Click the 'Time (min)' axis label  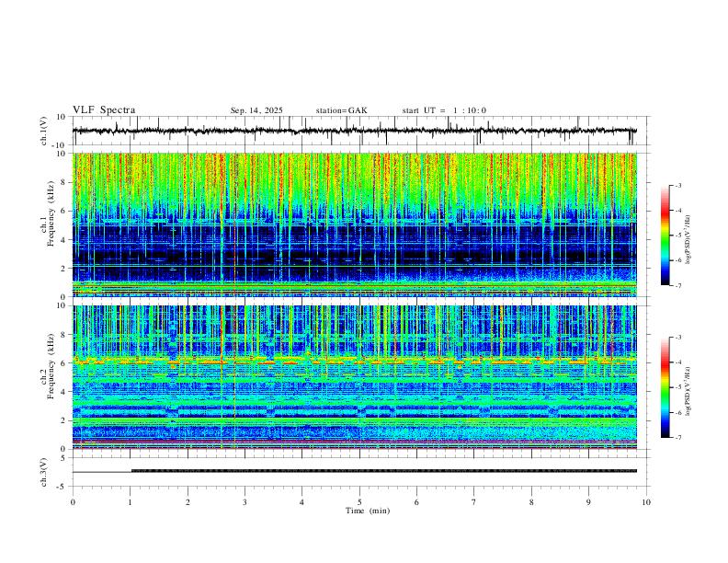coord(368,511)
